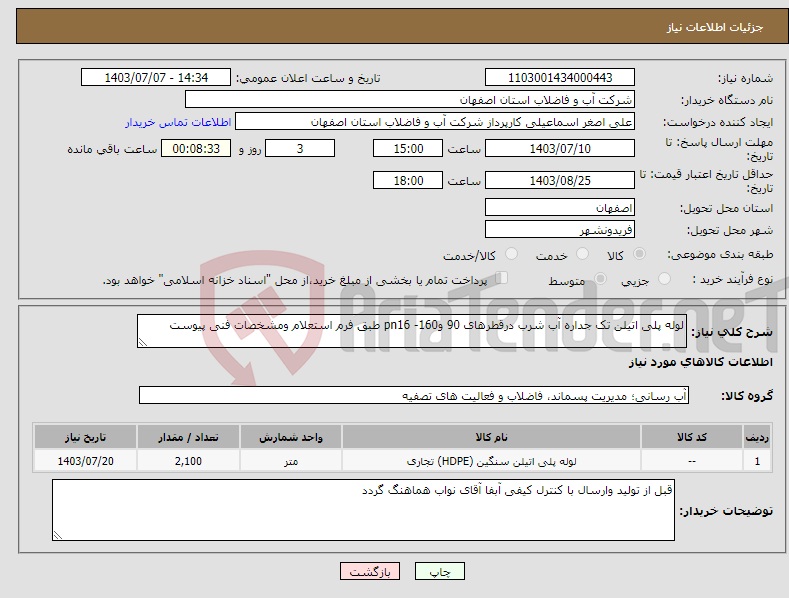Select the متوسط purchase type radio
This screenshot has height=598, width=789.
[600, 278]
